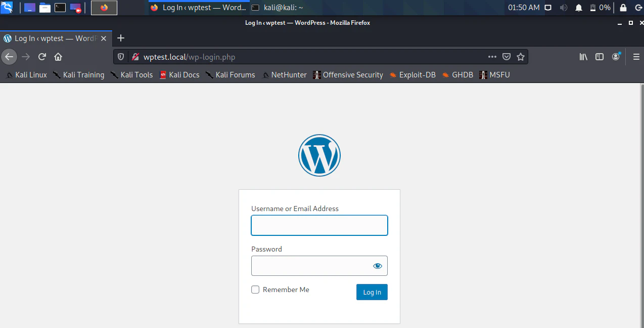The width and height of the screenshot is (644, 328).
Task: Maximize the Firefox window
Action: pyautogui.click(x=630, y=23)
